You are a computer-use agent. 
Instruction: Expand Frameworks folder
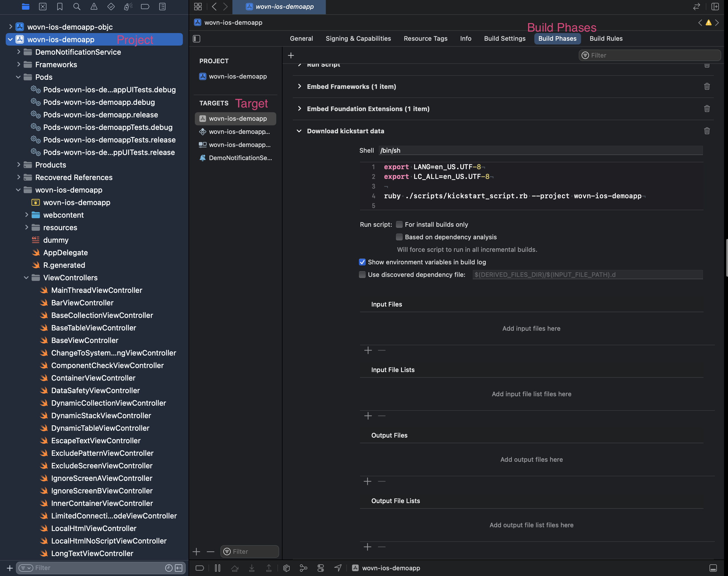[19, 64]
